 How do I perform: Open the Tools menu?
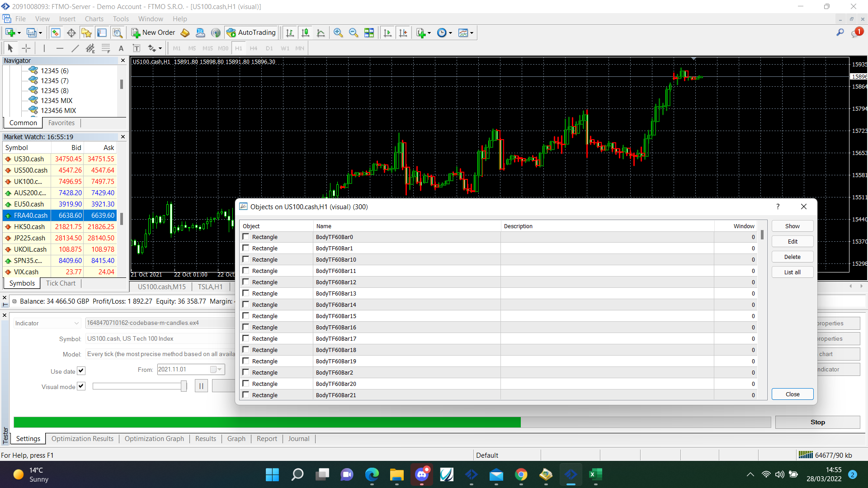point(121,19)
